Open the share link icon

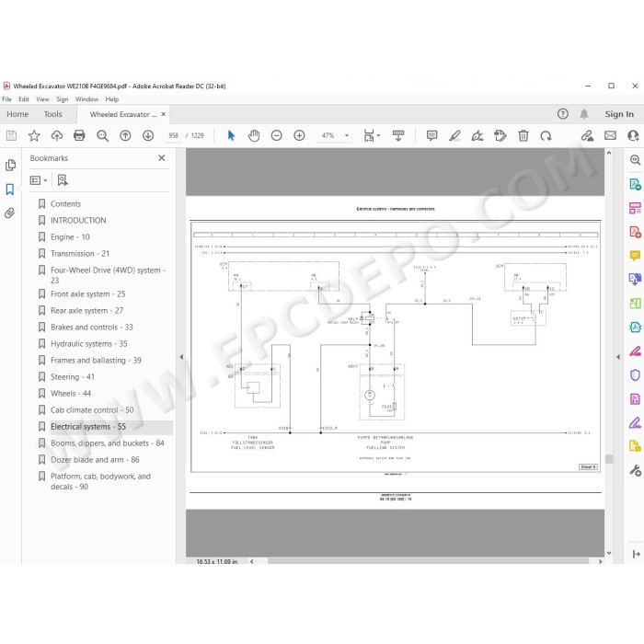[x=587, y=135]
